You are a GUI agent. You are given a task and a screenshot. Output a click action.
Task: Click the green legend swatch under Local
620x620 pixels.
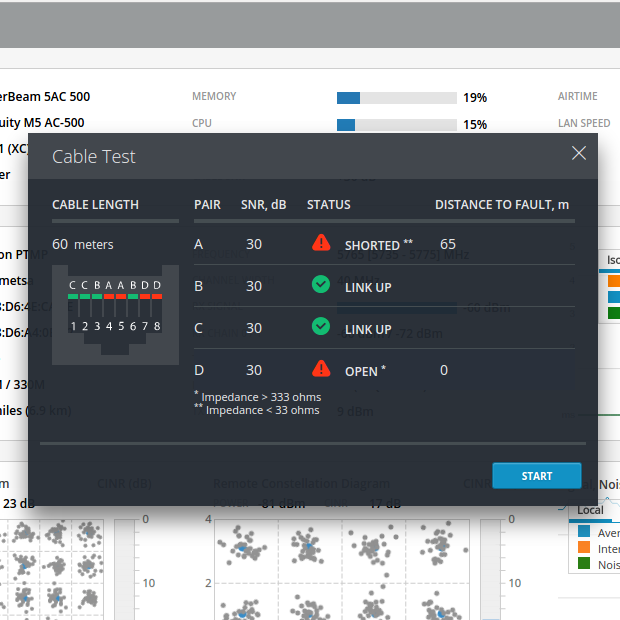click(585, 564)
